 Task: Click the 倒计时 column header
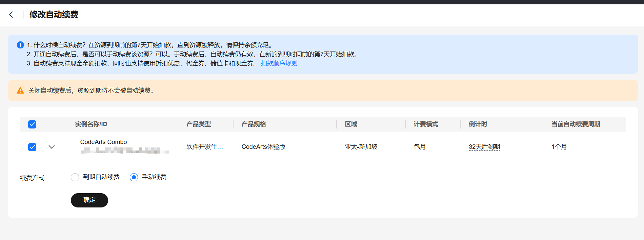pyautogui.click(x=478, y=124)
